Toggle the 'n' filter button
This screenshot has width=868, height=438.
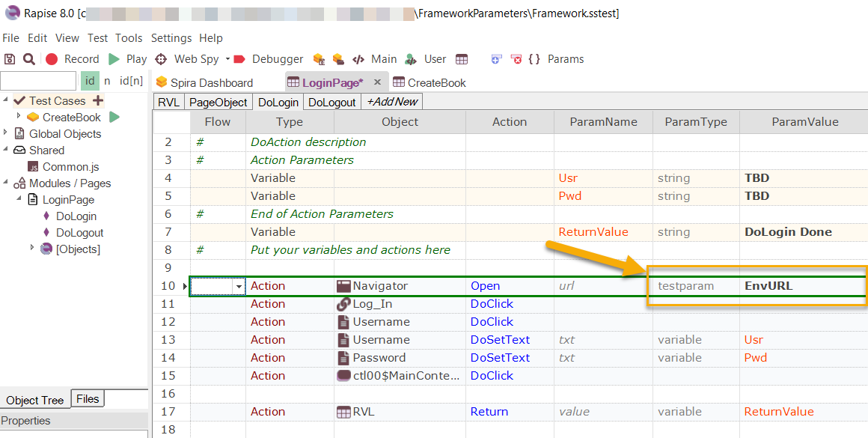click(x=107, y=81)
